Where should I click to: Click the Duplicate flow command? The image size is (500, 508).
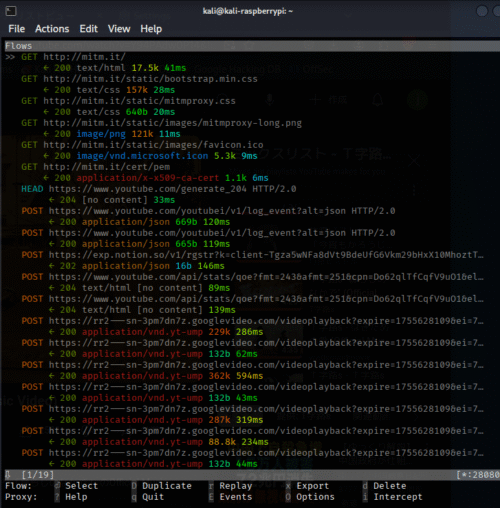(x=167, y=486)
